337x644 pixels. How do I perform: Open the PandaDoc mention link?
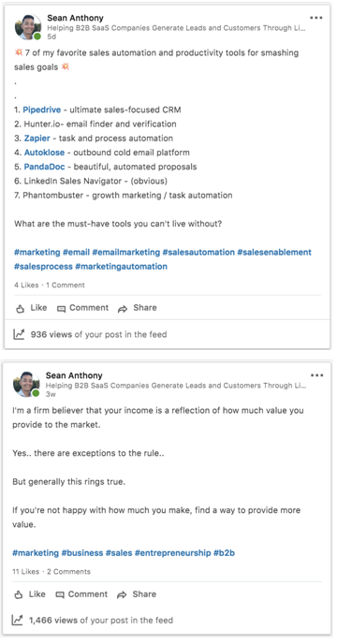(x=44, y=167)
